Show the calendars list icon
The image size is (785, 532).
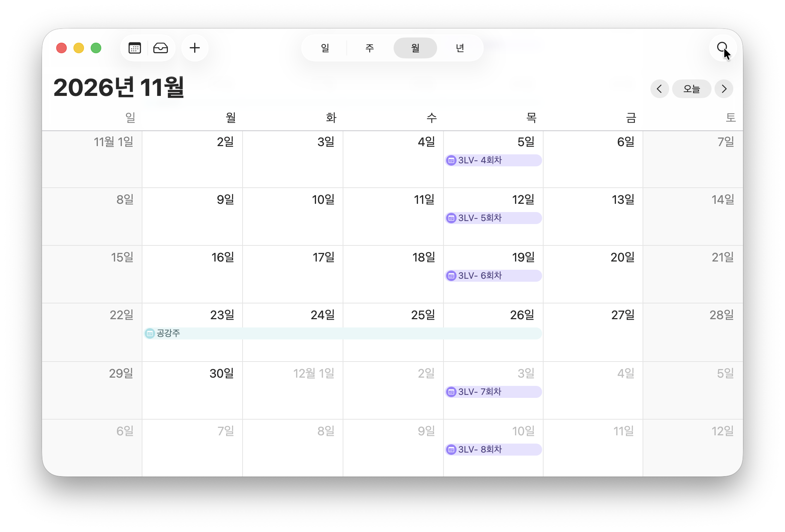pyautogui.click(x=135, y=48)
